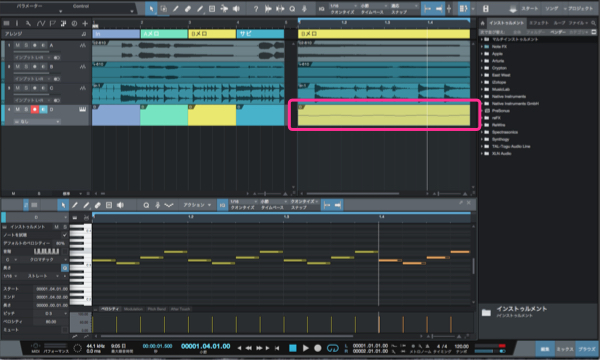Image resolution: width=600 pixels, height=360 pixels.
Task: Expand the Note FX folder in the browser
Action: coord(482,47)
